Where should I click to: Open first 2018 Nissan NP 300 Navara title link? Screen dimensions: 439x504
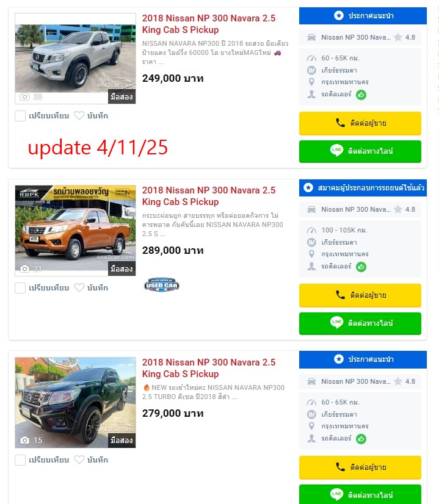click(209, 24)
